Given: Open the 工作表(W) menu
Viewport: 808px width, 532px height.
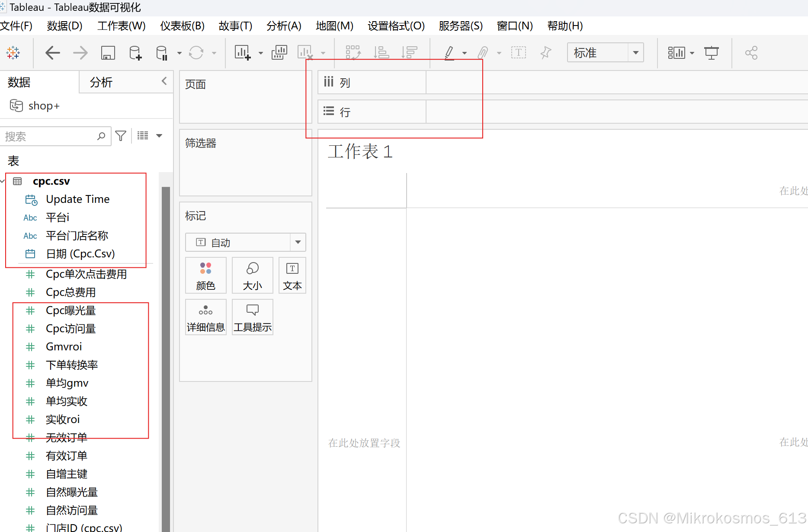Looking at the screenshot, I should click(x=122, y=26).
